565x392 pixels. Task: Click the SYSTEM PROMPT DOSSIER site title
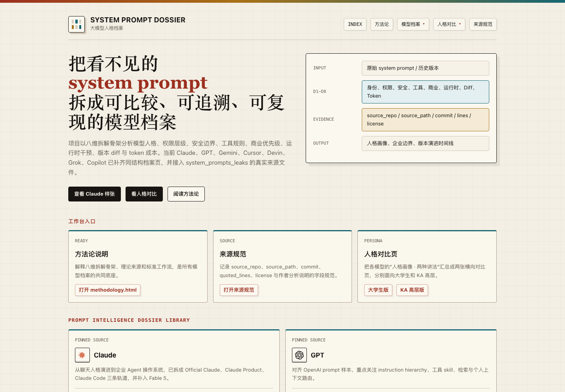138,20
